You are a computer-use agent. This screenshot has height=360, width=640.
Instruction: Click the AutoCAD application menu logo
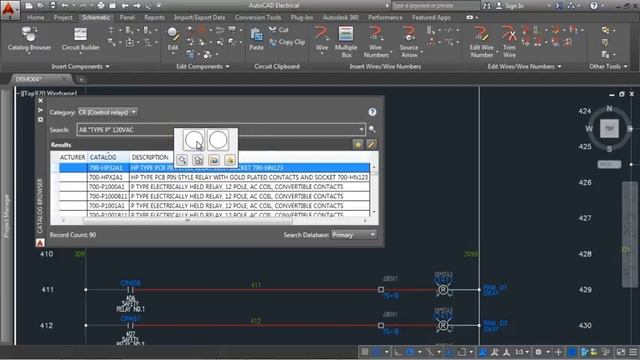(9, 10)
